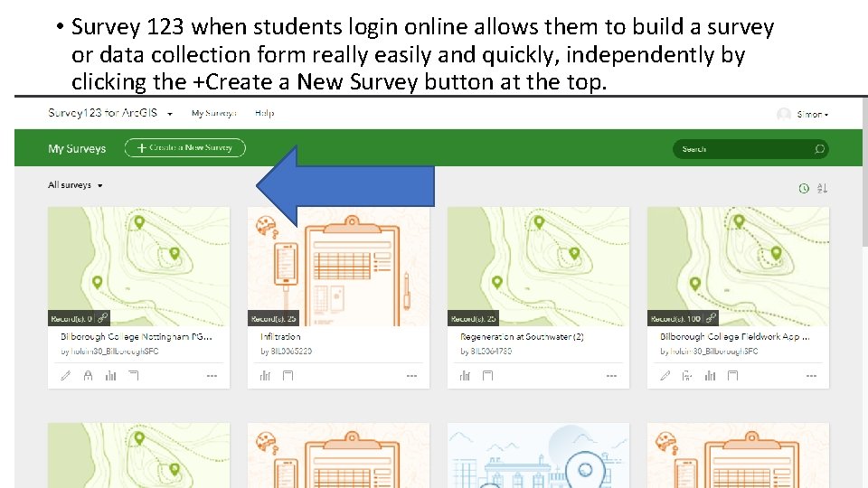Click the sort order arrows icon
Image resolution: width=868 pixels, height=488 pixels.
pos(822,188)
